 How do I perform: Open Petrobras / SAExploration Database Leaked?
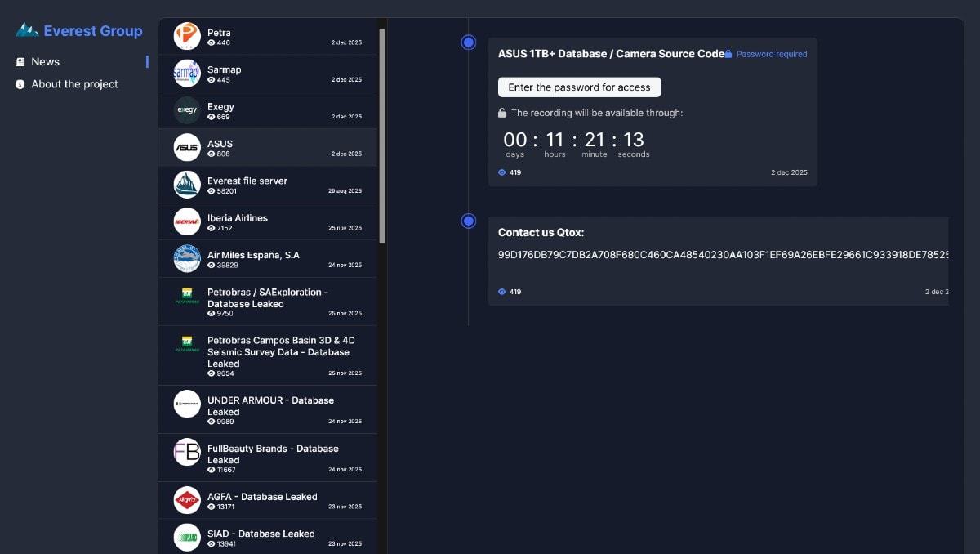pyautogui.click(x=268, y=302)
